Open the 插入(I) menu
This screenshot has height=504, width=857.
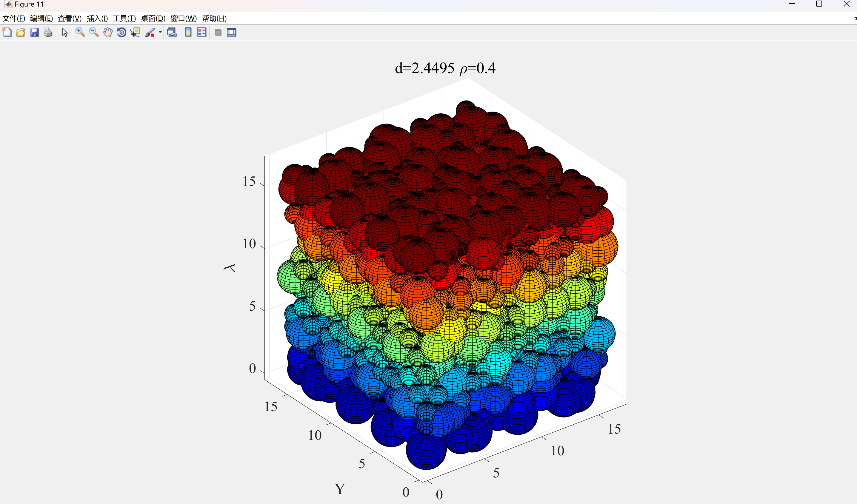(97, 19)
